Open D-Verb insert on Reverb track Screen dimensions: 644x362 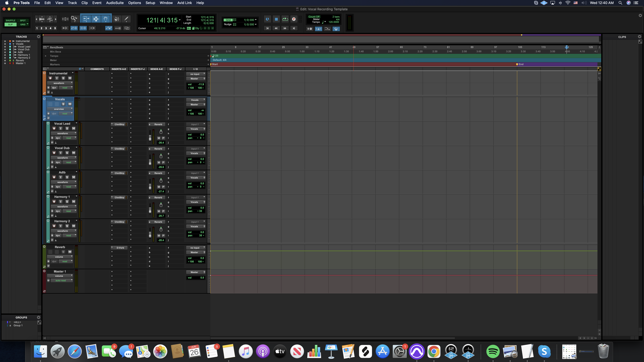click(120, 248)
